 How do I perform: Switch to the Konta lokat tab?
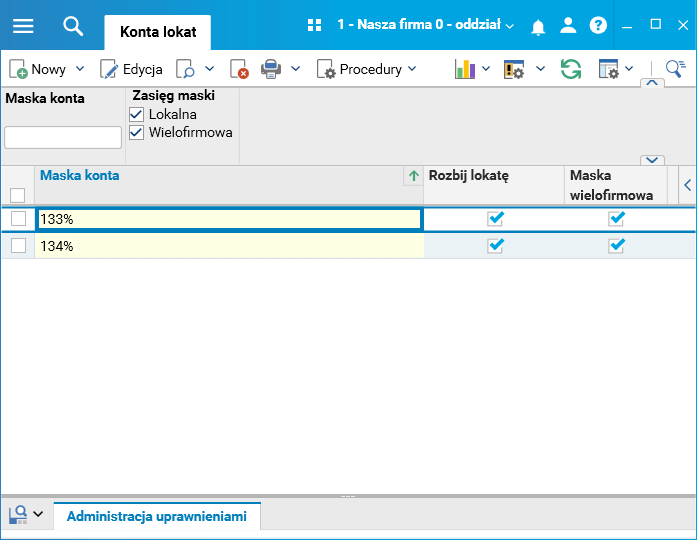pos(158,32)
